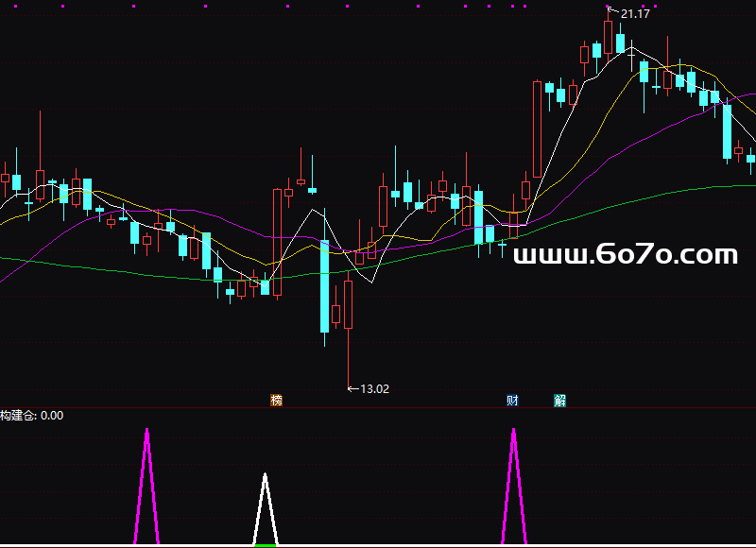Select the red candle at the 21.17 high
The image size is (756, 548).
(608, 37)
